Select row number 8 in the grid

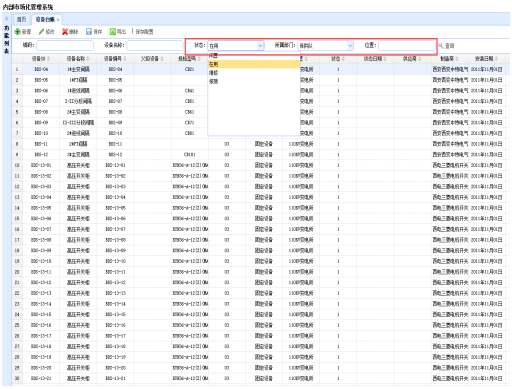pos(17,144)
